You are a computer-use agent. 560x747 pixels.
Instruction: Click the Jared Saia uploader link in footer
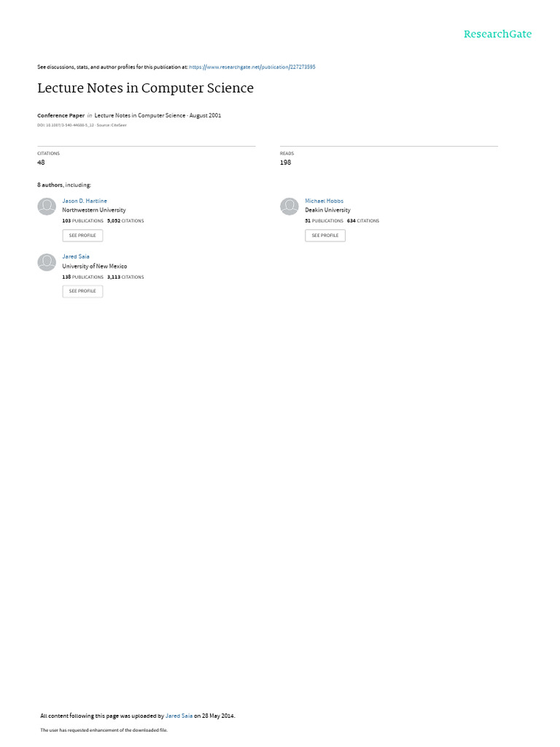179,716
